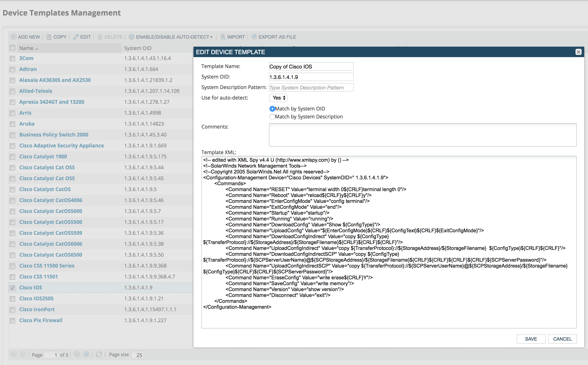This screenshot has width=588, height=365.
Task: Tick the select-all header checkbox
Action: [13, 48]
